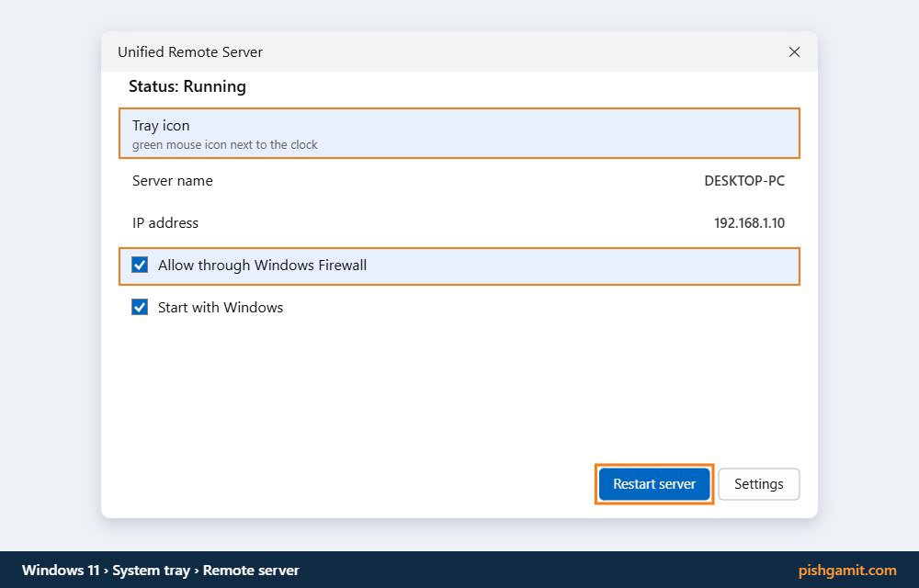
Task: Click the Restart server button
Action: (x=654, y=484)
